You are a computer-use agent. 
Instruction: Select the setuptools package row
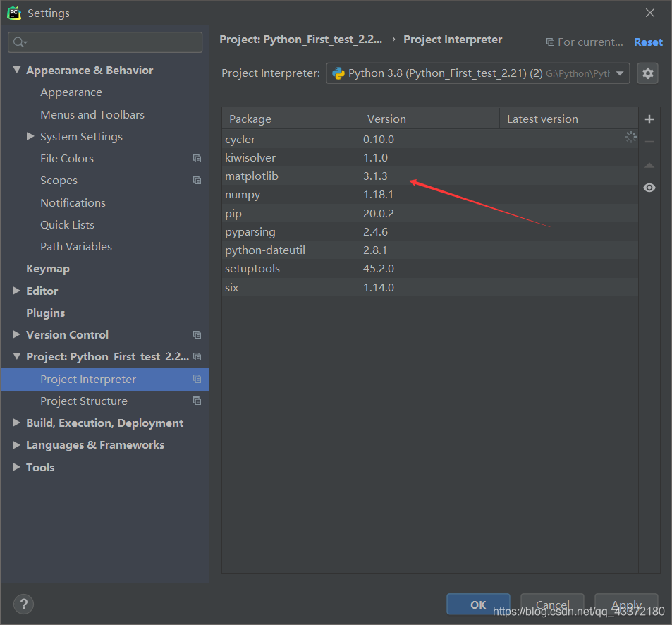[430, 268]
